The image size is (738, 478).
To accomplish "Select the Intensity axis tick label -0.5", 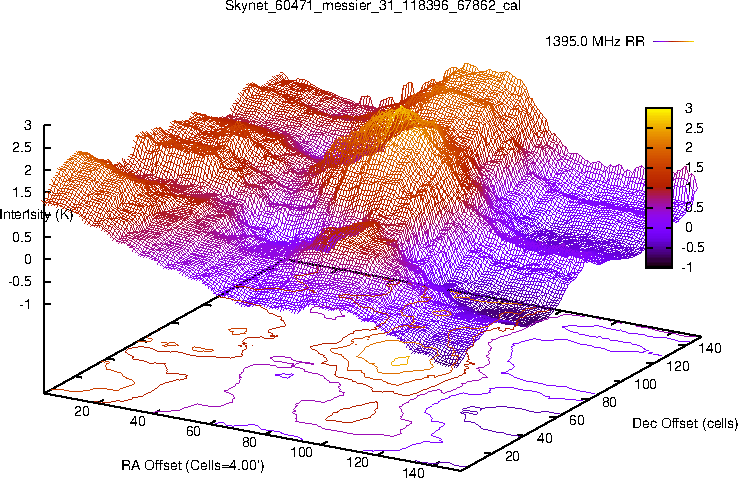I will (x=20, y=281).
